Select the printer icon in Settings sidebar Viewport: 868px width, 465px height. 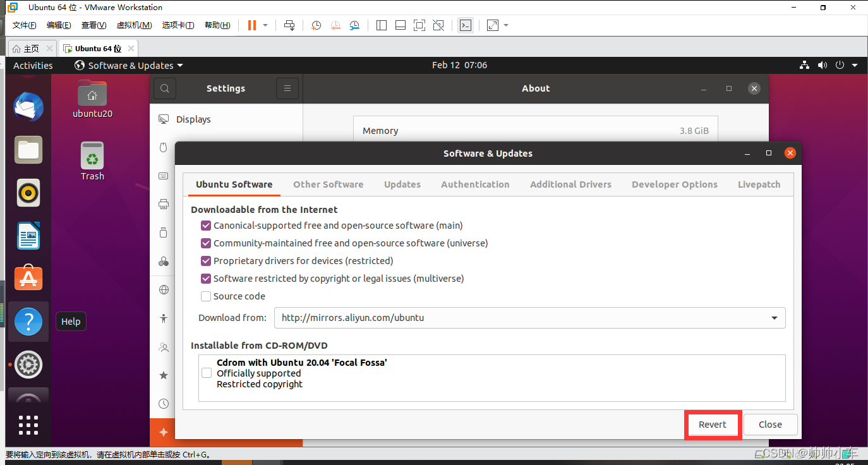click(x=164, y=204)
